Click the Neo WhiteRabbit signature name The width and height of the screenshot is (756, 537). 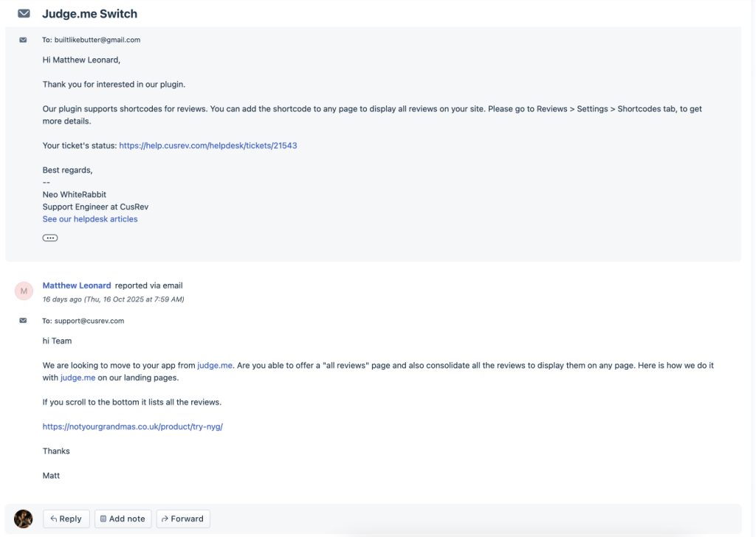point(75,195)
